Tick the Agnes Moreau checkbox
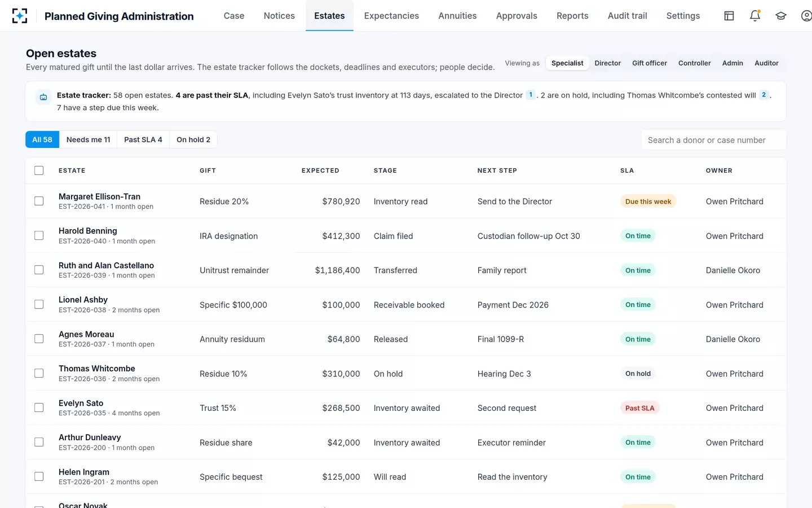 (x=39, y=339)
